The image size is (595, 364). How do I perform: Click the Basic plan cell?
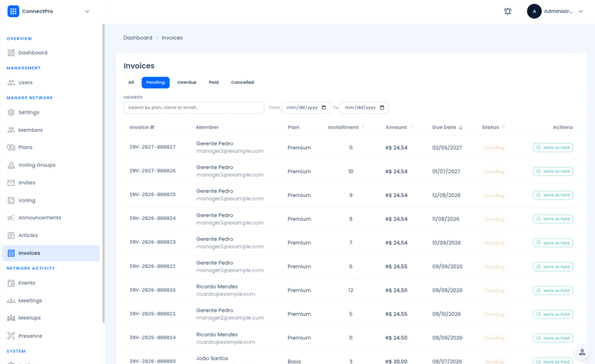click(294, 361)
